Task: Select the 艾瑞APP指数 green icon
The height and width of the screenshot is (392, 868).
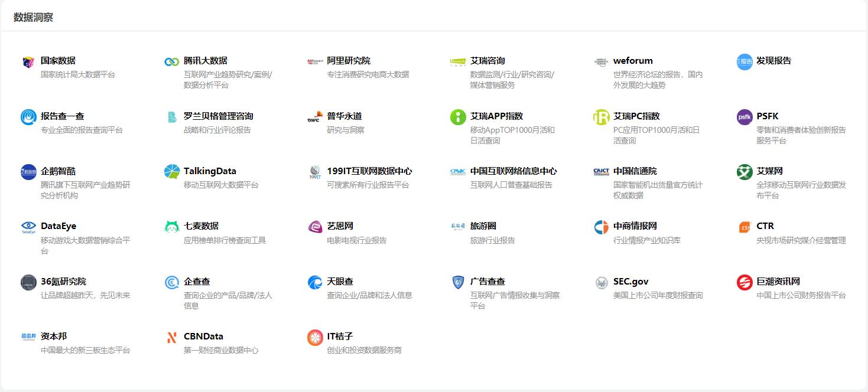Action: point(457,116)
